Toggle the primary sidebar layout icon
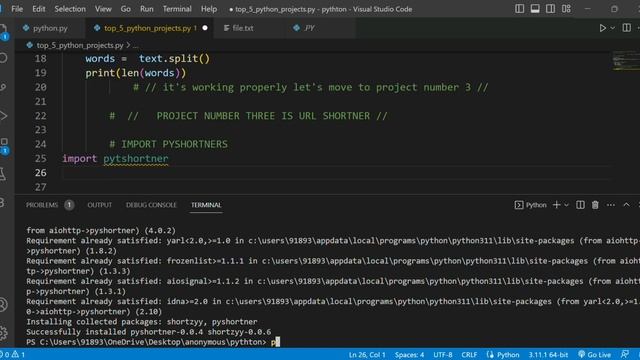Screen dimensions: 640x360 pyautogui.click(x=519, y=9)
